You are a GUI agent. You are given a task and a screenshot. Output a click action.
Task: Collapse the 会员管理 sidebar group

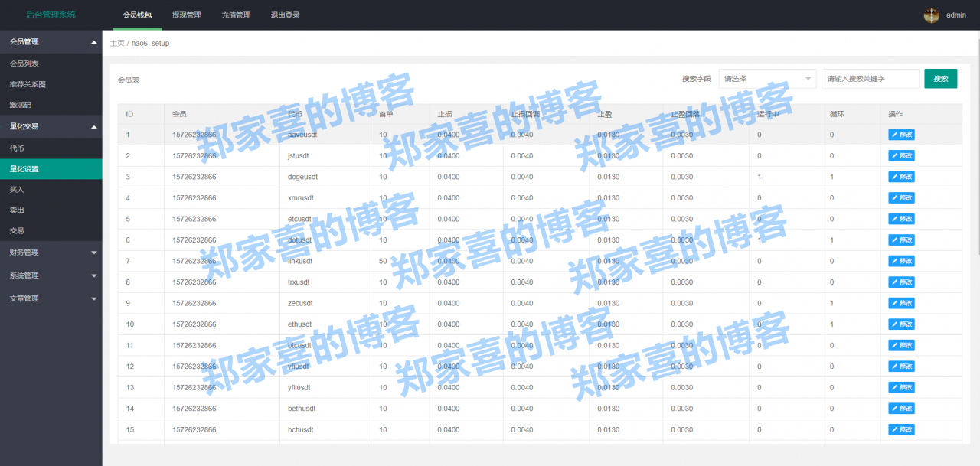point(51,42)
